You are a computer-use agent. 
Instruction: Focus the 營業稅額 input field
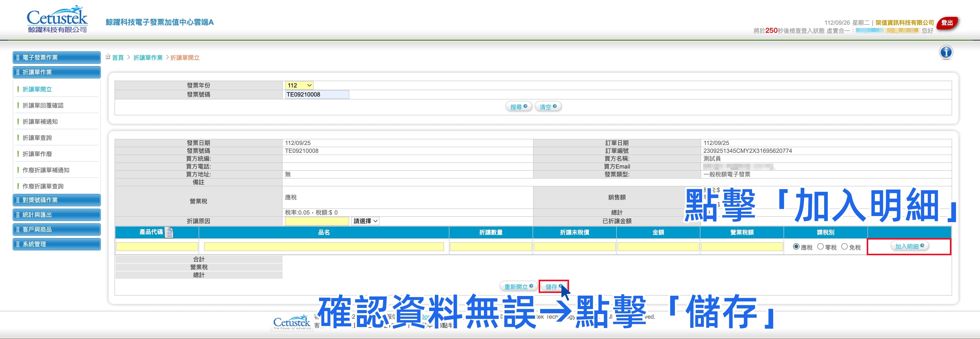pyautogui.click(x=742, y=247)
